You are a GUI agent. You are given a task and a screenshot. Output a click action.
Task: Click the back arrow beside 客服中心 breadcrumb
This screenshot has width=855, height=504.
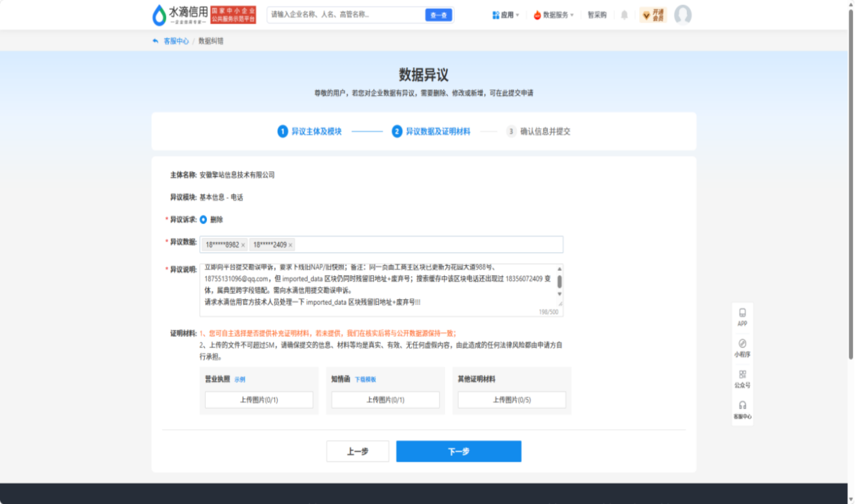pos(156,41)
